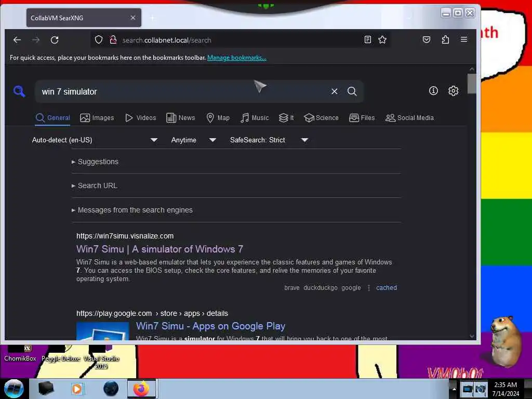
Task: Toggle reader view icon in address bar
Action: (367, 39)
